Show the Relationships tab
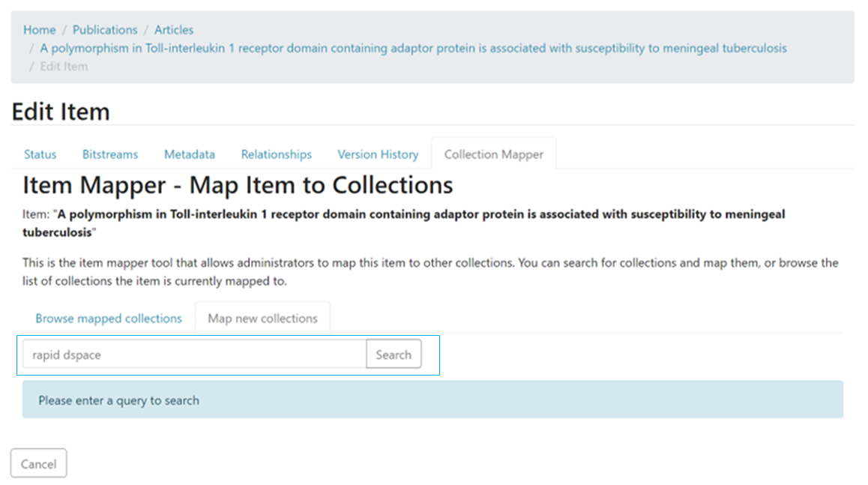 click(276, 154)
